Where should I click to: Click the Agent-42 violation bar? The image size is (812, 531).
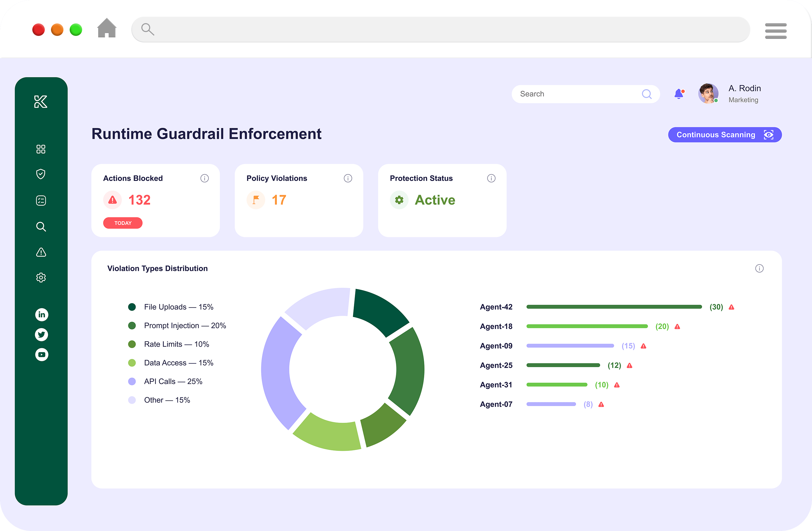tap(614, 307)
